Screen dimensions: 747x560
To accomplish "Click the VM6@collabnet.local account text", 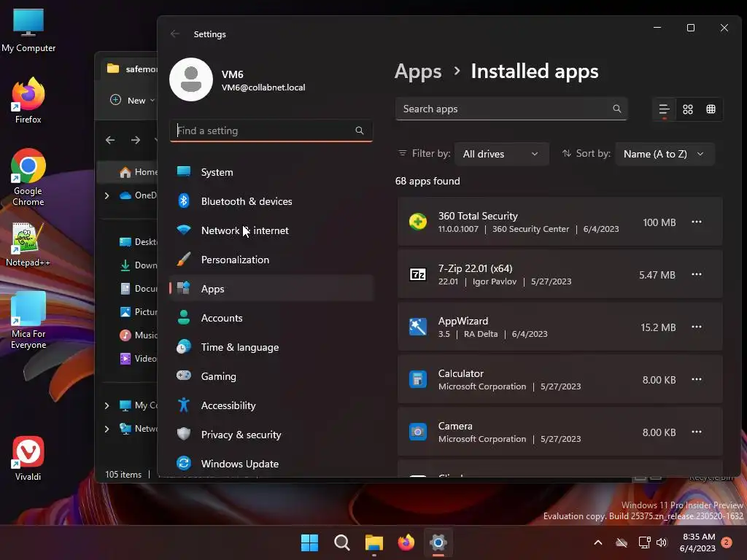I will pyautogui.click(x=263, y=87).
